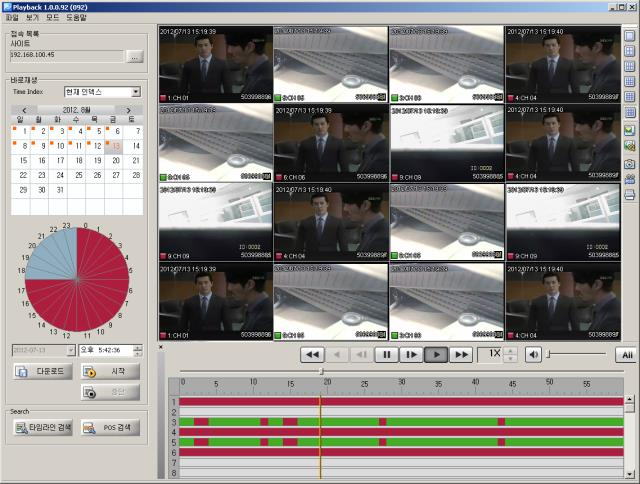Select the third split-screen layout icon

pos(629,67)
